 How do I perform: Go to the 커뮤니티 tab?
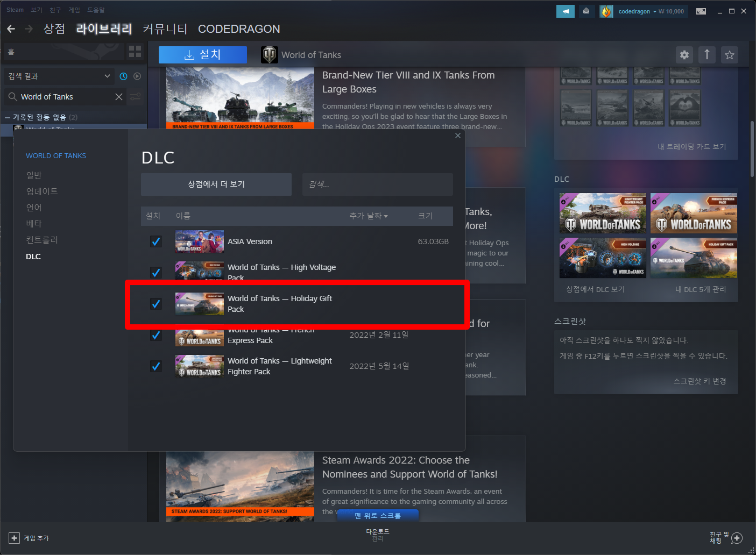165,29
